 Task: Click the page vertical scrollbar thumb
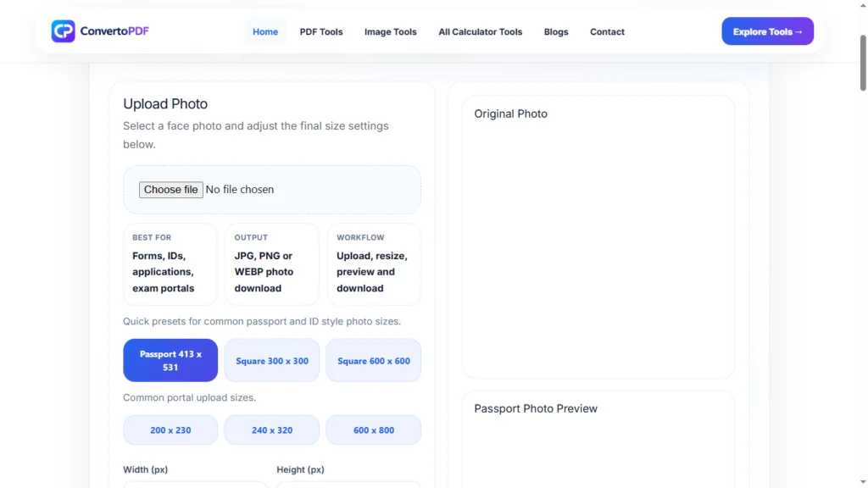click(863, 63)
